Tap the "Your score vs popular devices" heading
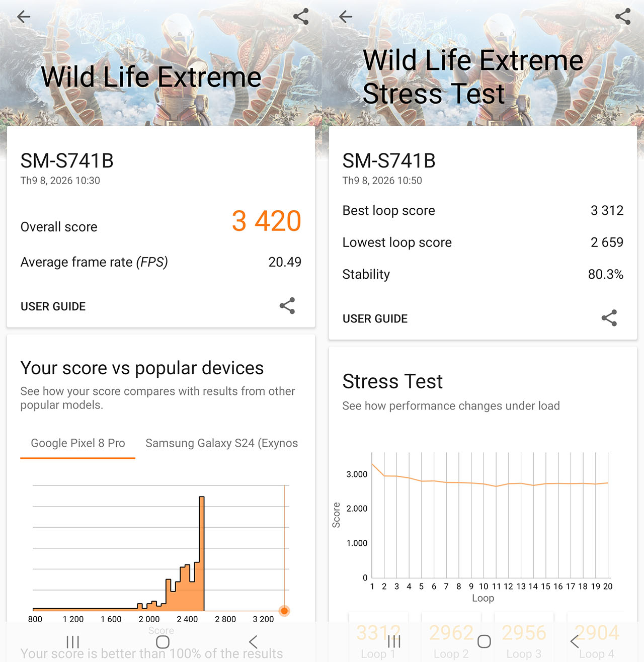 pos(142,368)
